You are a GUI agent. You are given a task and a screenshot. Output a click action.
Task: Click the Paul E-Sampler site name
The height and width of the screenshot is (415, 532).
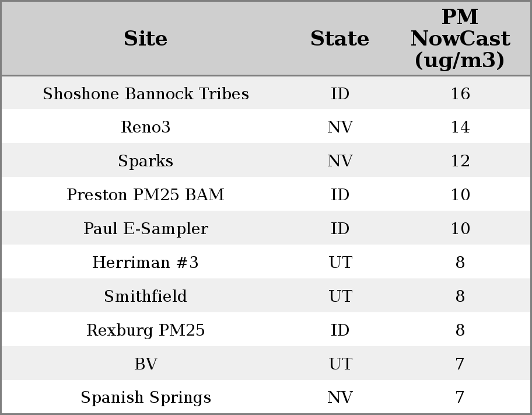145,229
